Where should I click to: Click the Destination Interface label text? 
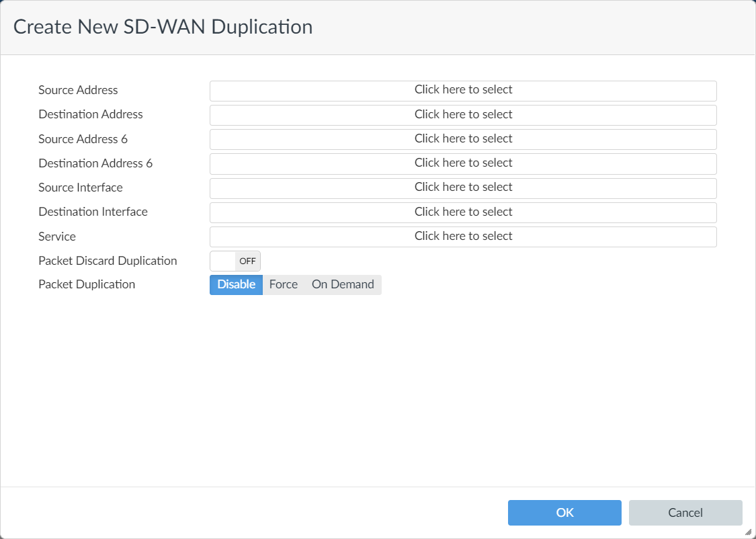pyautogui.click(x=93, y=212)
